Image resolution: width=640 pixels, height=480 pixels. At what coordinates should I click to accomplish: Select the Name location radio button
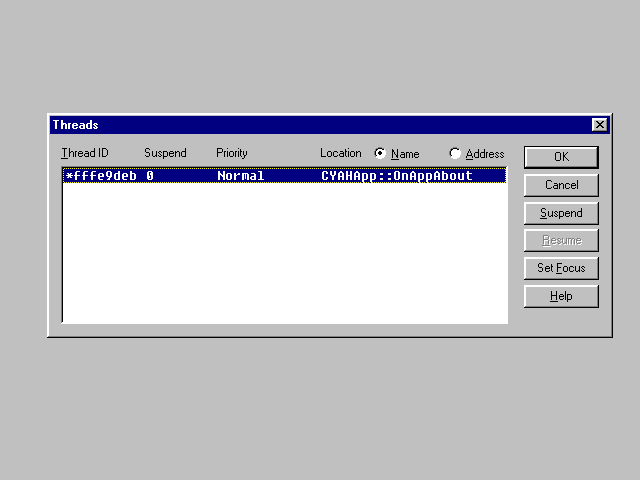tap(381, 153)
